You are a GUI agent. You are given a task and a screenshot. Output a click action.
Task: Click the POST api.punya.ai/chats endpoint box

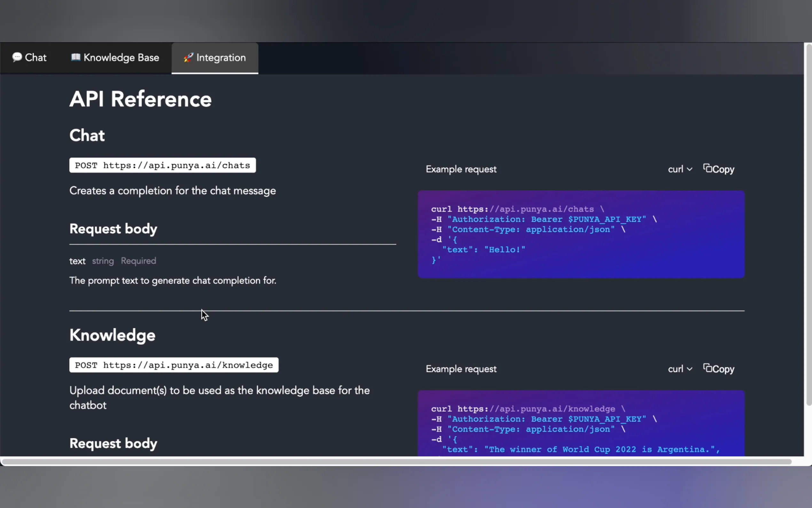pyautogui.click(x=162, y=165)
